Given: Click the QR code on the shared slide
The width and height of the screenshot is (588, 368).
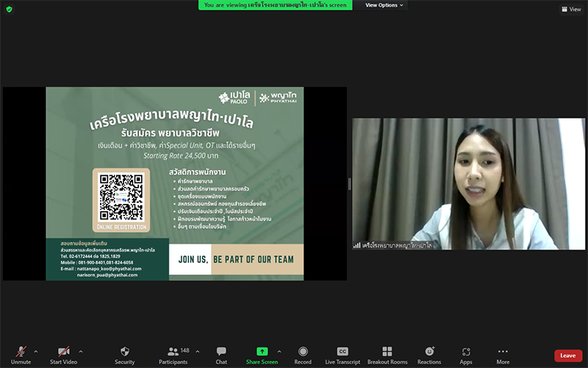Looking at the screenshot, I should coord(121,197).
